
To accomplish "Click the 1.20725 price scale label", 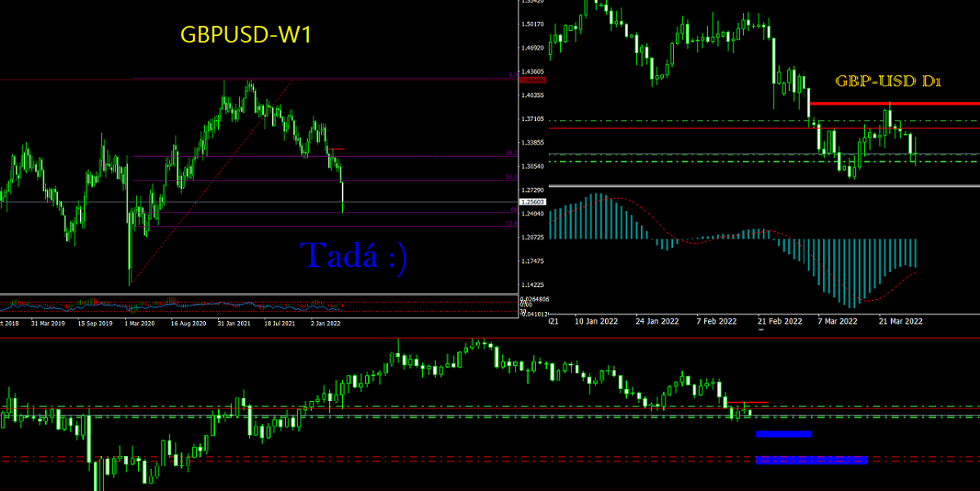I will click(x=532, y=238).
